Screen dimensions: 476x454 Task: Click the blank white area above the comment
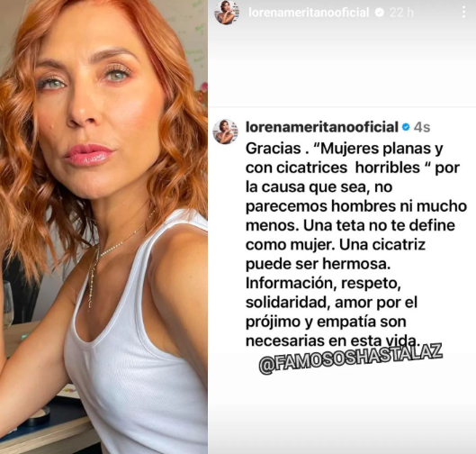(342, 66)
